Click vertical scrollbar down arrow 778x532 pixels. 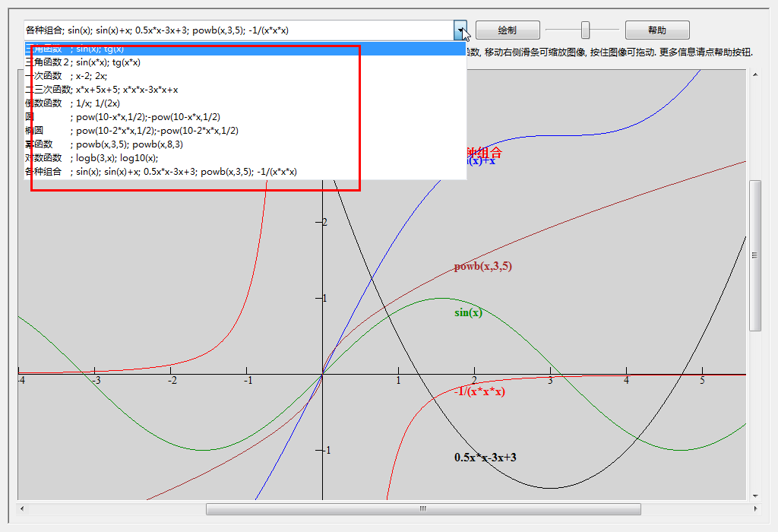[x=755, y=496]
